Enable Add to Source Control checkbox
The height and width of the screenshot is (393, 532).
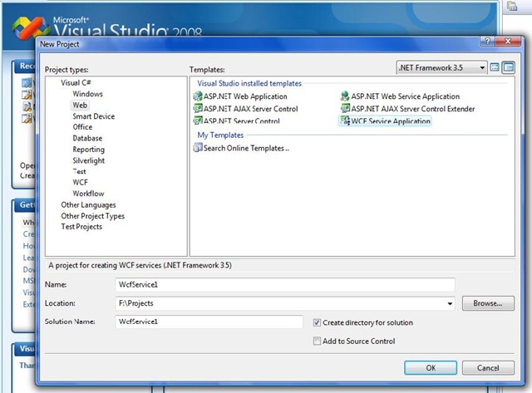[317, 341]
